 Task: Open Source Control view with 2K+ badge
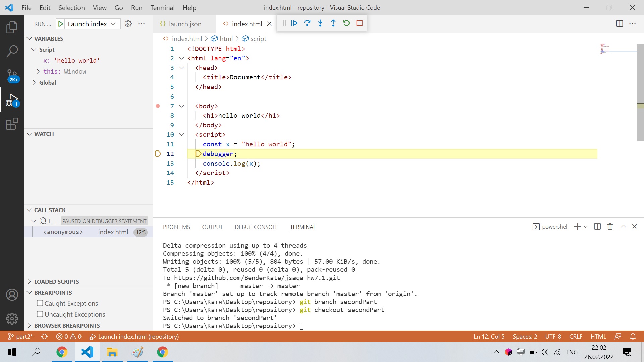12,76
